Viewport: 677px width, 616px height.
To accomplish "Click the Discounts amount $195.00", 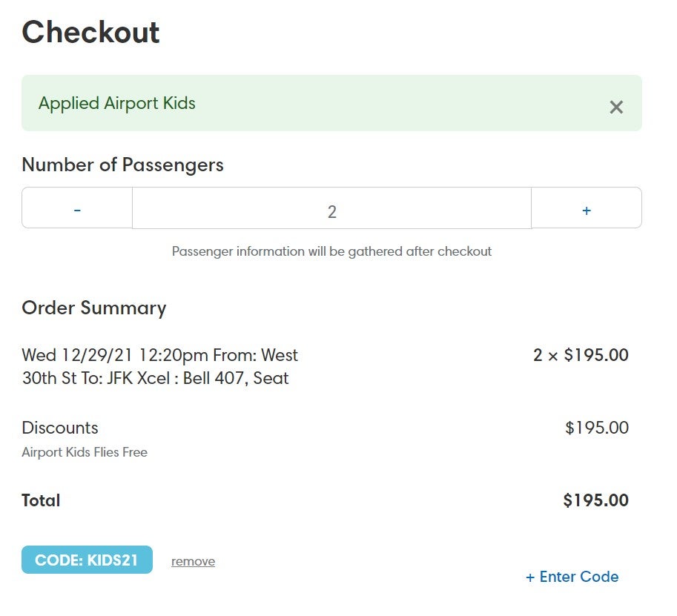I will (597, 428).
